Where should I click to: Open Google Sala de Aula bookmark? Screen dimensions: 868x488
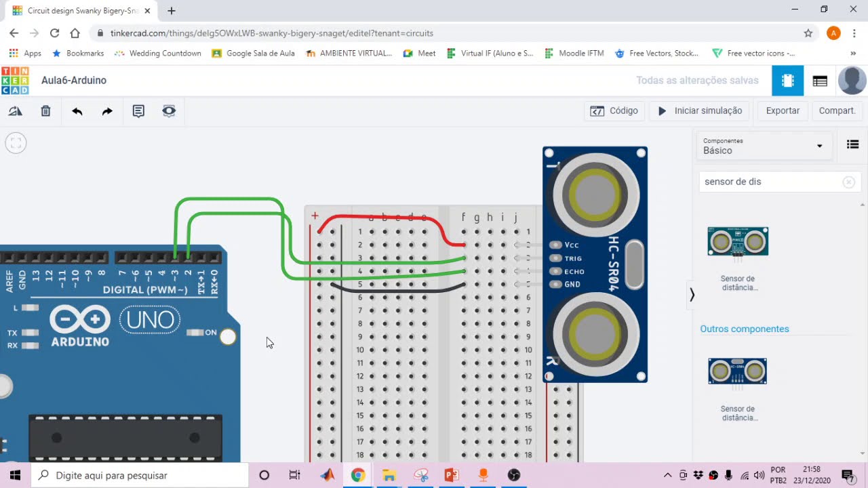pos(254,53)
